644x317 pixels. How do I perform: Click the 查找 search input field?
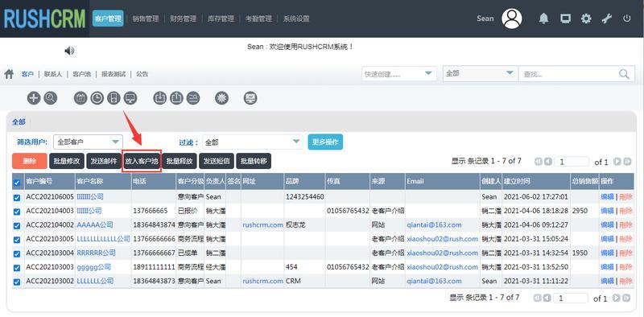pos(569,74)
